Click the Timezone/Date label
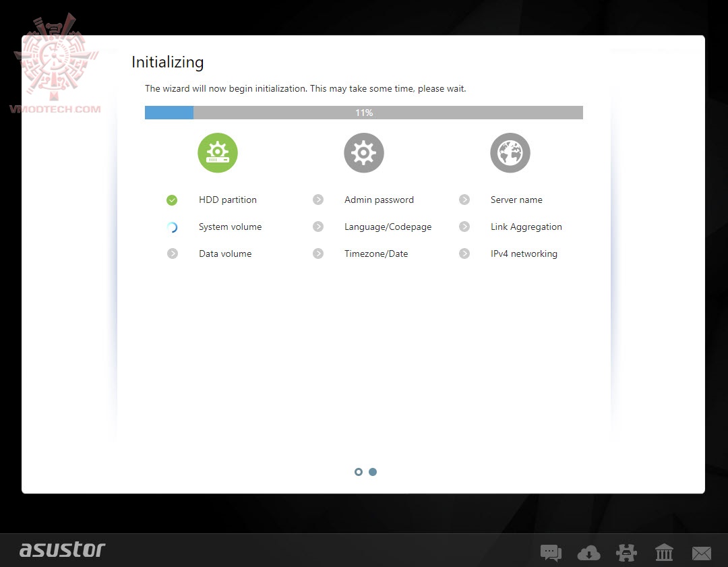Image resolution: width=728 pixels, height=567 pixels. click(376, 253)
